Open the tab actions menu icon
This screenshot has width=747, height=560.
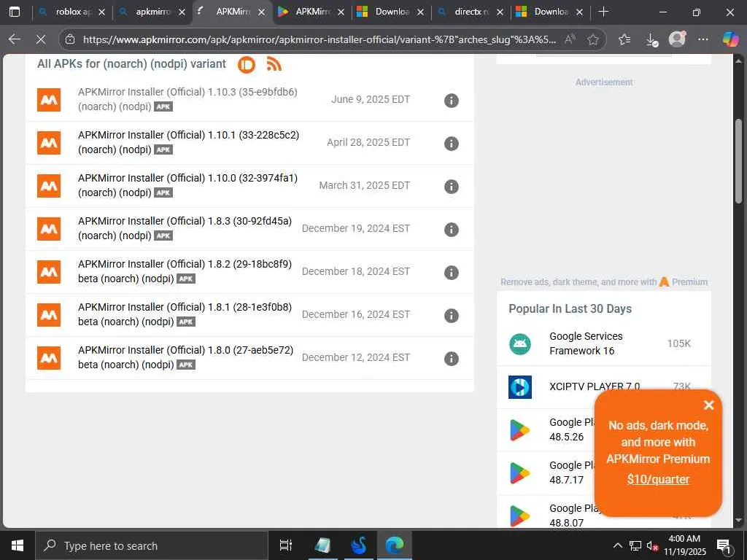point(15,12)
